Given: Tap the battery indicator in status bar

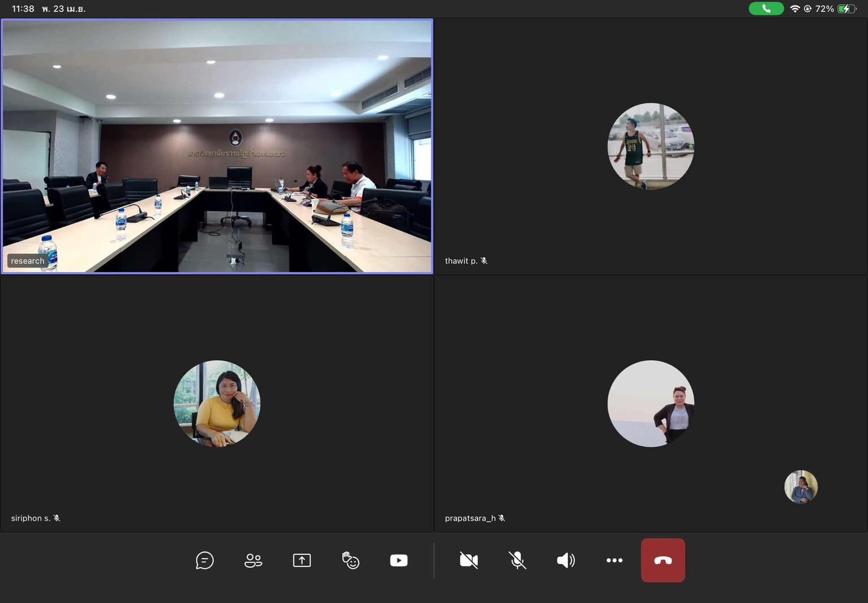Looking at the screenshot, I should 846,8.
